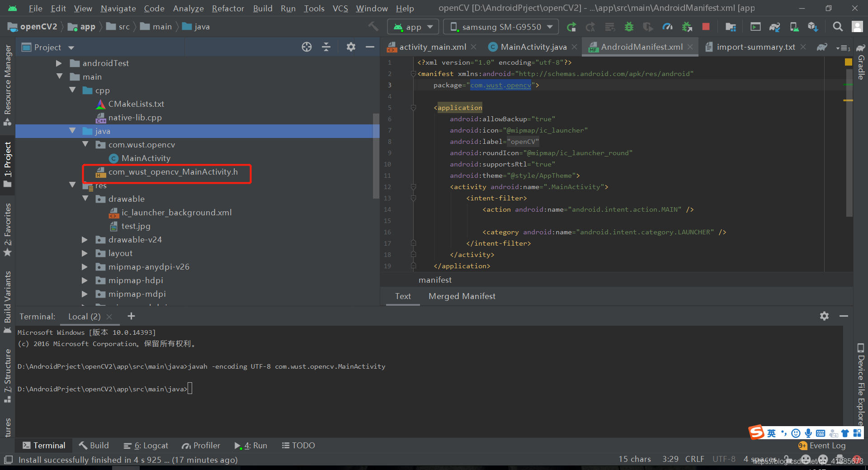Open the samsung SM-G9550 device dropdown
Viewport: 868px width, 470px height.
pyautogui.click(x=501, y=27)
